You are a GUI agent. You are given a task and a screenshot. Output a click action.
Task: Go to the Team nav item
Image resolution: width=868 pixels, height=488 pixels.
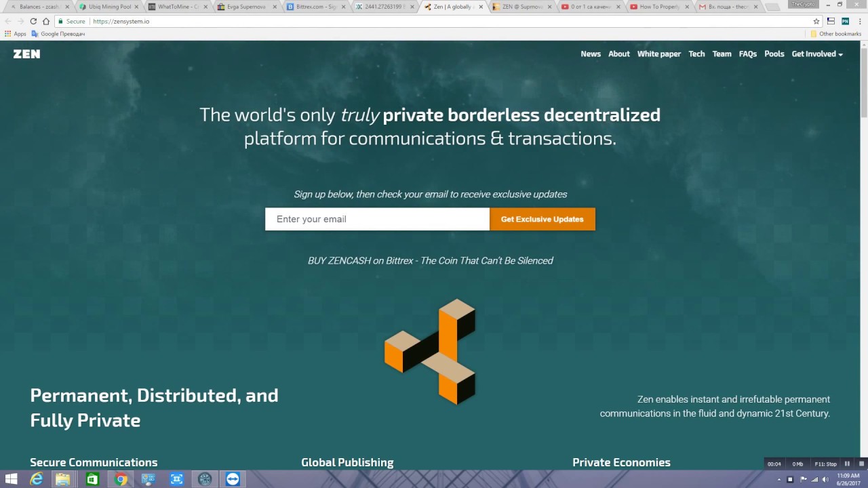(x=722, y=54)
